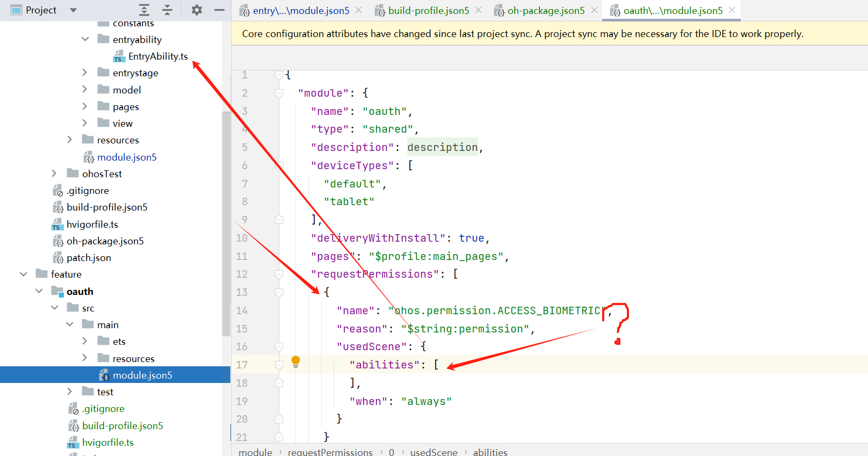Viewport: 868px width, 456px height.
Task: Click the oauth module folder icon
Action: coord(57,291)
